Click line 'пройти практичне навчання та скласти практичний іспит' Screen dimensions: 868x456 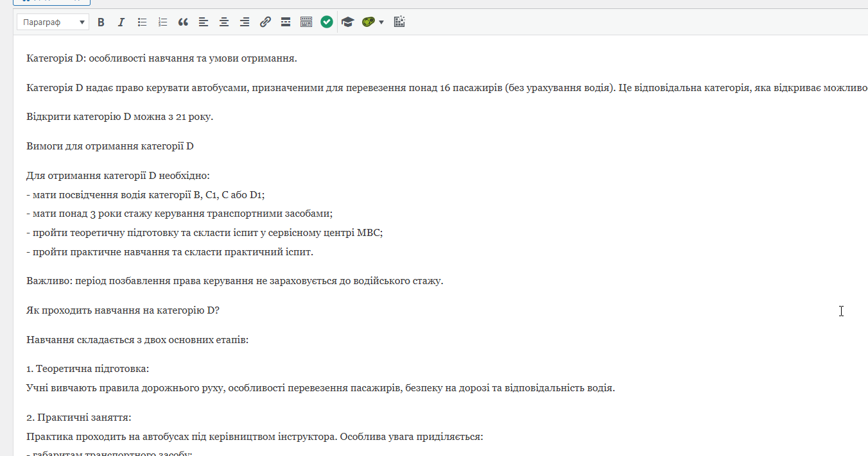(x=170, y=252)
